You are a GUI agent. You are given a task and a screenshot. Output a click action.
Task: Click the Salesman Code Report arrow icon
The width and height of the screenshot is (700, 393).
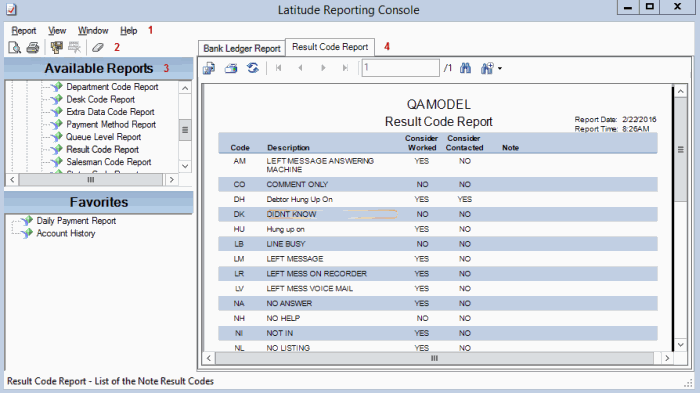[57, 161]
